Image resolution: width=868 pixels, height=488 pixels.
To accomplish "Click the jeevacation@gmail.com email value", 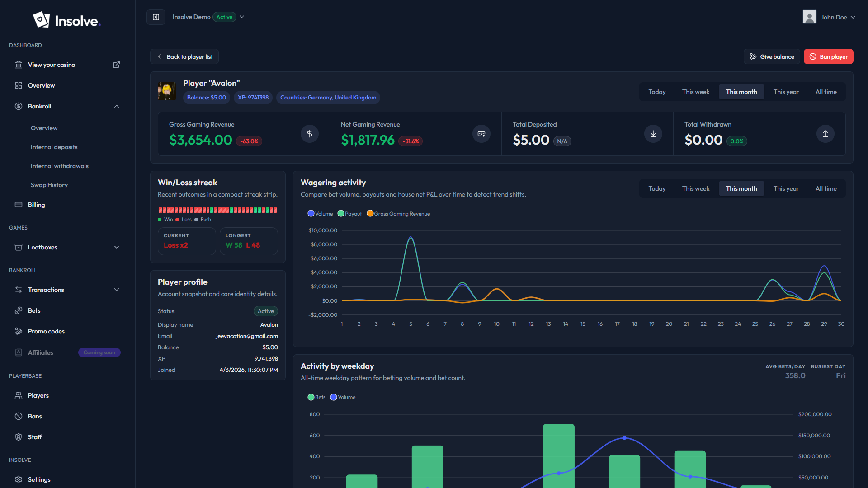I will point(247,336).
